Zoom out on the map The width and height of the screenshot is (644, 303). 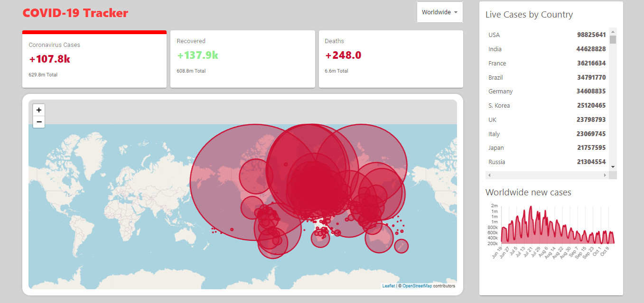pyautogui.click(x=39, y=122)
